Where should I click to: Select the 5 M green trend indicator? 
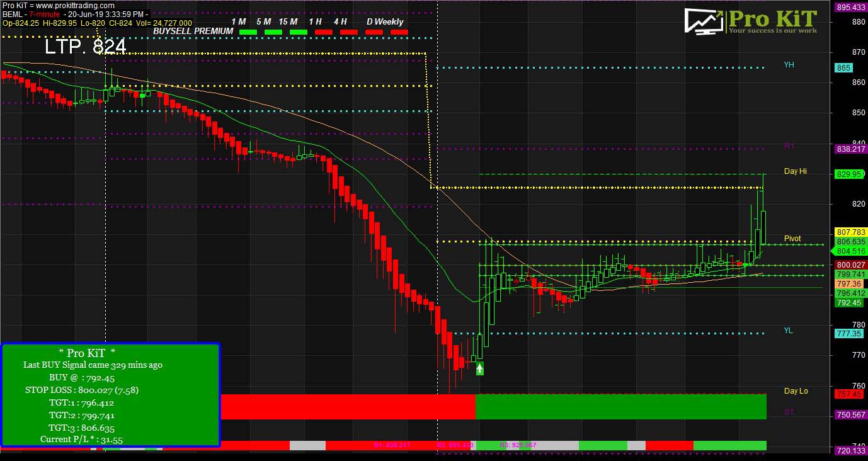tap(273, 31)
